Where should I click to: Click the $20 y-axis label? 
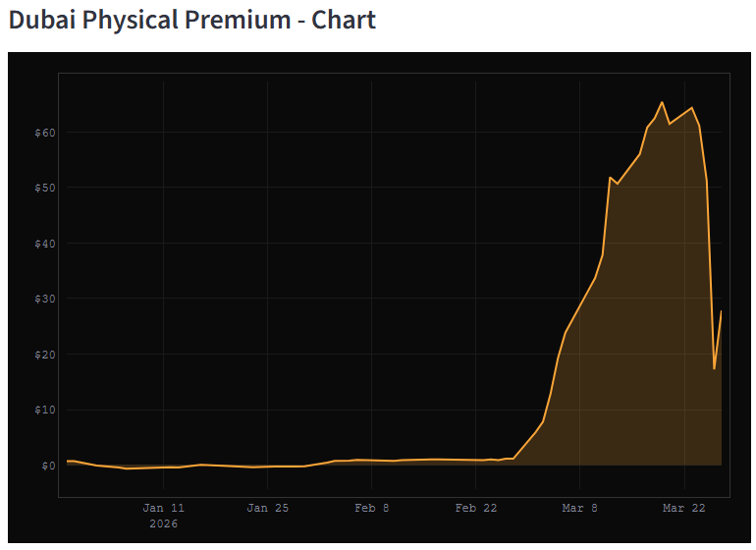45,355
